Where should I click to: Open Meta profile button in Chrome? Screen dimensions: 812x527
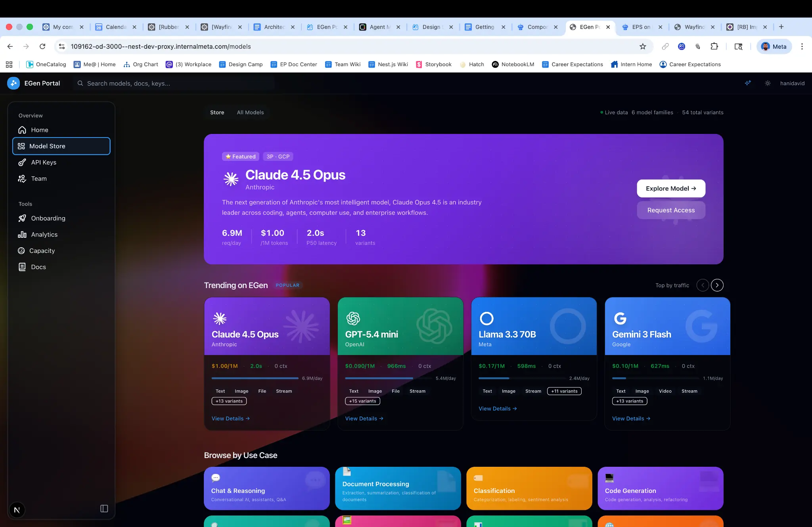click(x=774, y=46)
